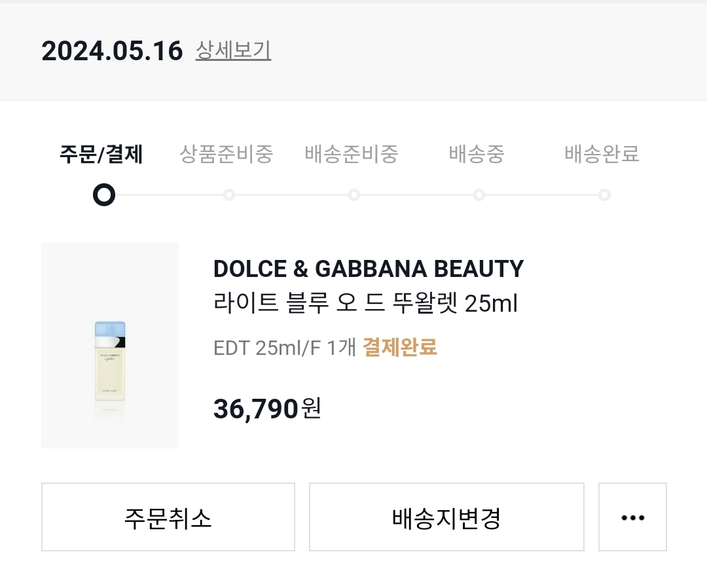Image resolution: width=707 pixels, height=588 pixels.
Task: Select the 상품준비중 progress step label
Action: [x=227, y=155]
